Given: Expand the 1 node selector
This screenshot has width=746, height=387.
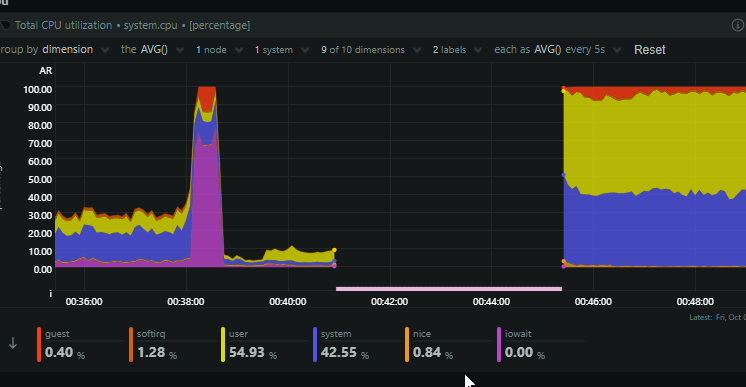Looking at the screenshot, I should (x=219, y=50).
